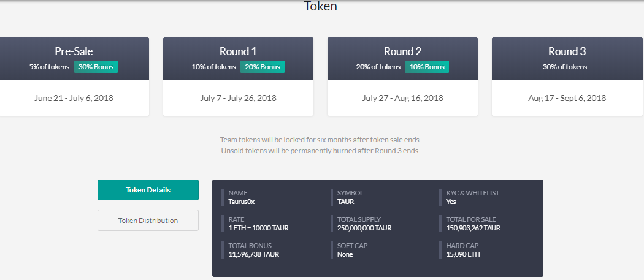Viewport: 644px width, 280px height.
Task: Click the Total Bonus 11,596,738 TAUR value
Action: (x=253, y=254)
